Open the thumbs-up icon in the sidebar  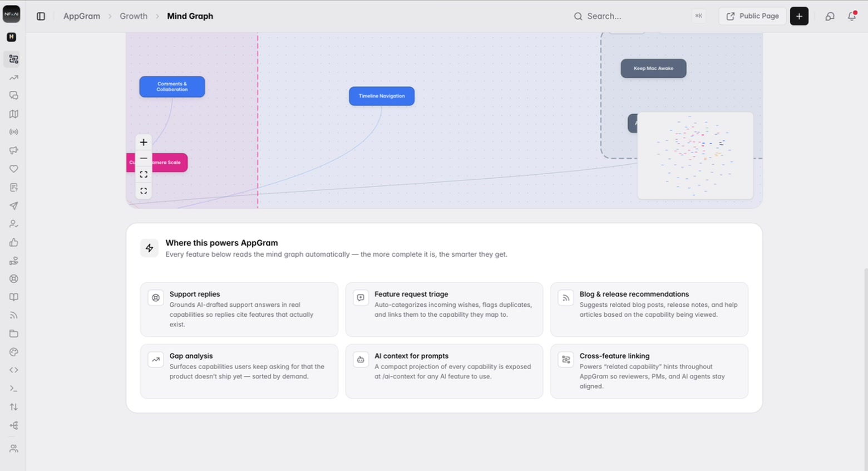click(13, 242)
